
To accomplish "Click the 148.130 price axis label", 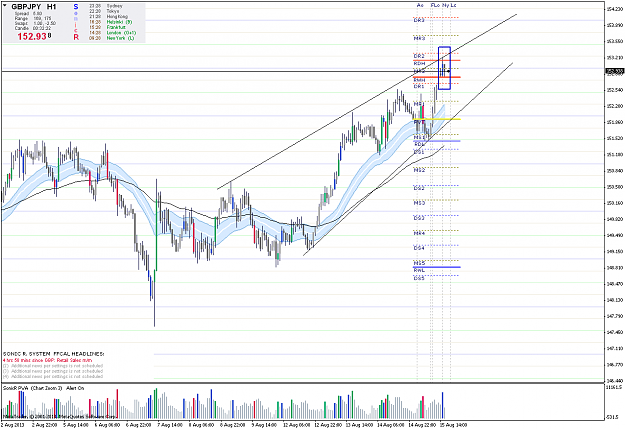I will click(615, 300).
